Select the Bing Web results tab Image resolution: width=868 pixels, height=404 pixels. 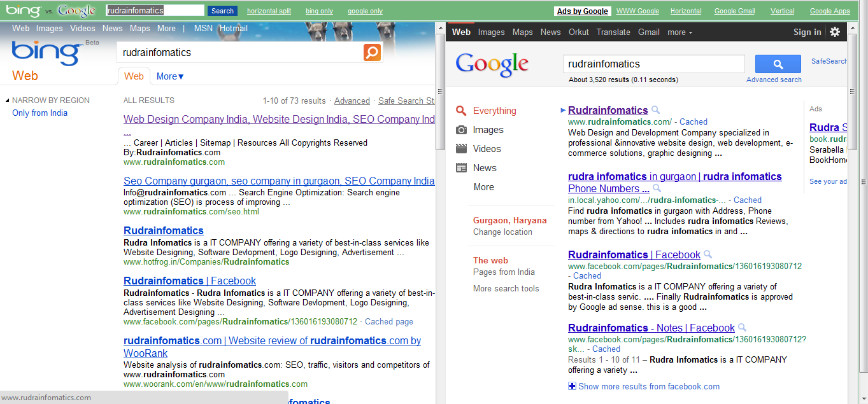134,76
